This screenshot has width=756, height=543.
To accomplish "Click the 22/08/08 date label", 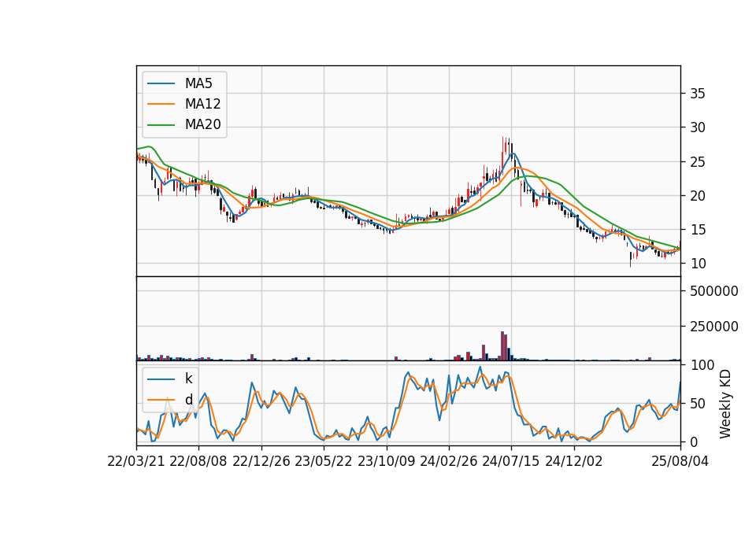I will pyautogui.click(x=198, y=461).
